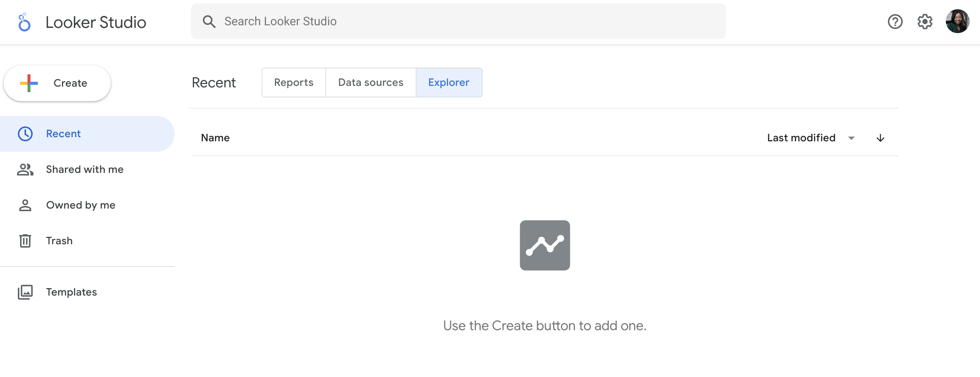980x377 pixels.
Task: Click the Templates gallery icon
Action: point(25,292)
